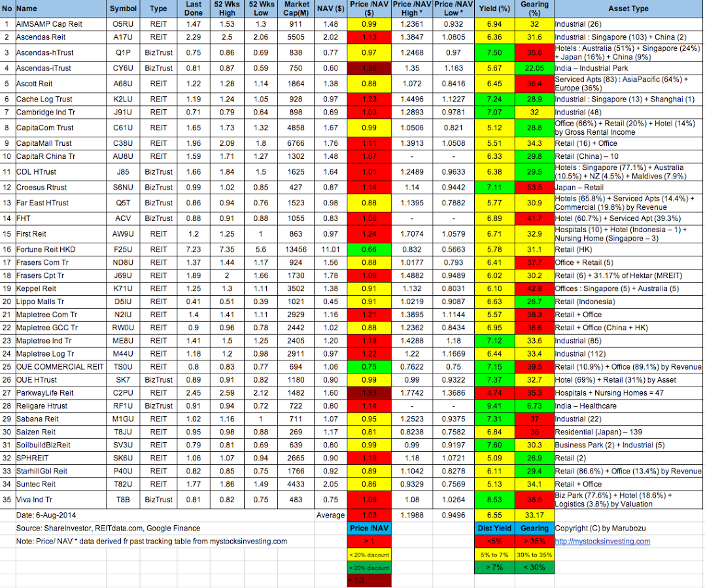This screenshot has width=705, height=588.
Task: Select the NAV cell '11.01'
Action: [330, 249]
